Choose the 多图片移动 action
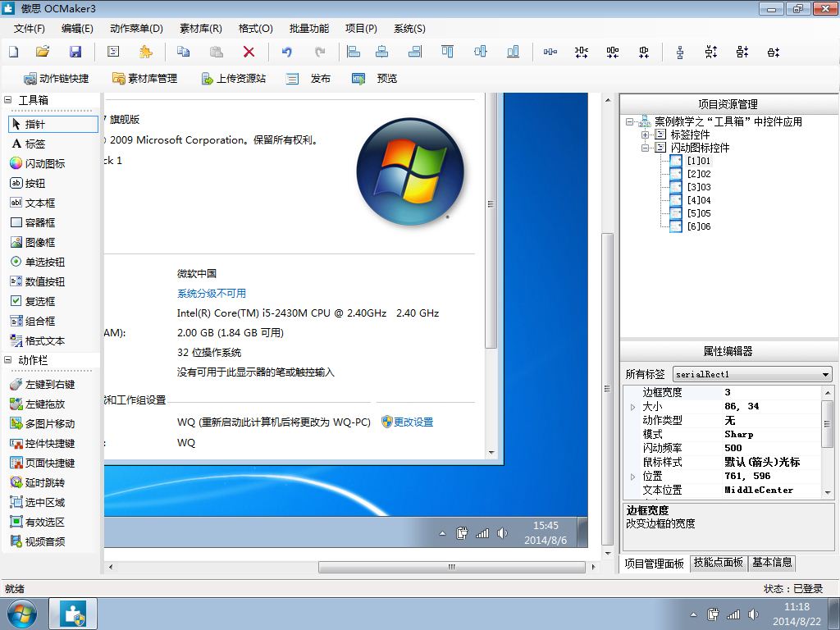Viewport: 840px width, 630px height. coord(43,424)
